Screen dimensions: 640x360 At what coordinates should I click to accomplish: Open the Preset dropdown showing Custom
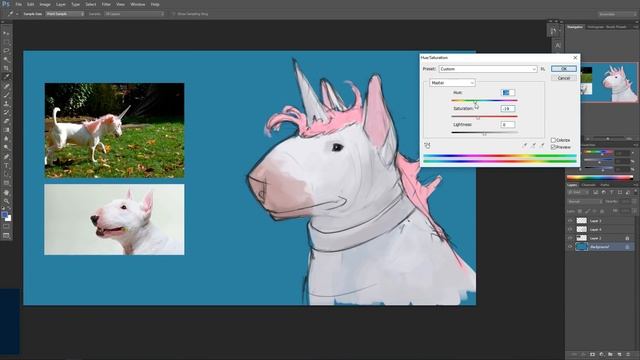pyautogui.click(x=488, y=69)
